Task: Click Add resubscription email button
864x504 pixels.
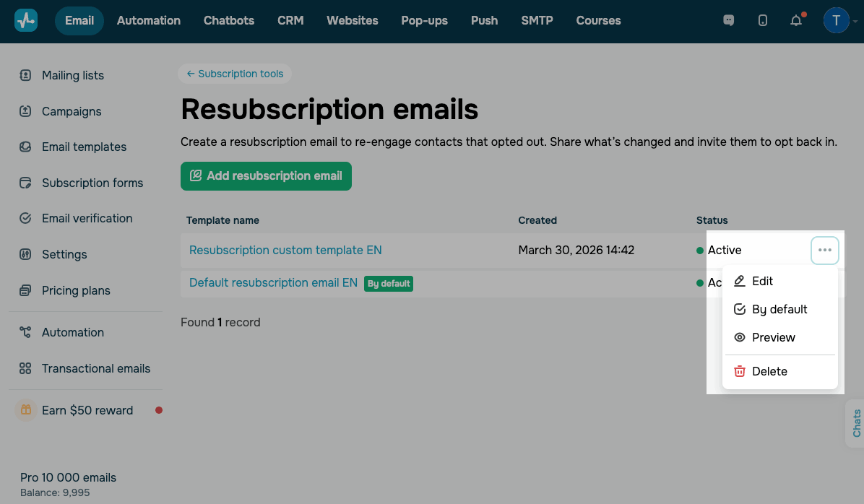Action: [x=266, y=176]
